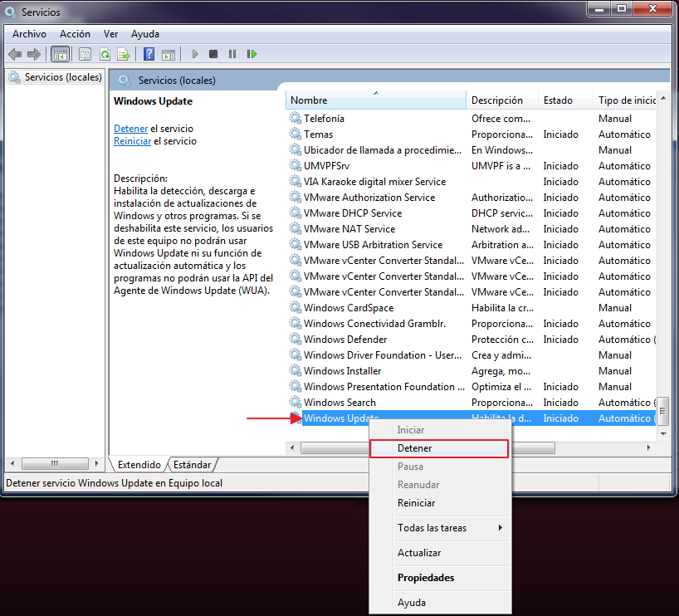679x616 pixels.
Task: Toggle the show/hide action pane icon
Action: [x=168, y=55]
